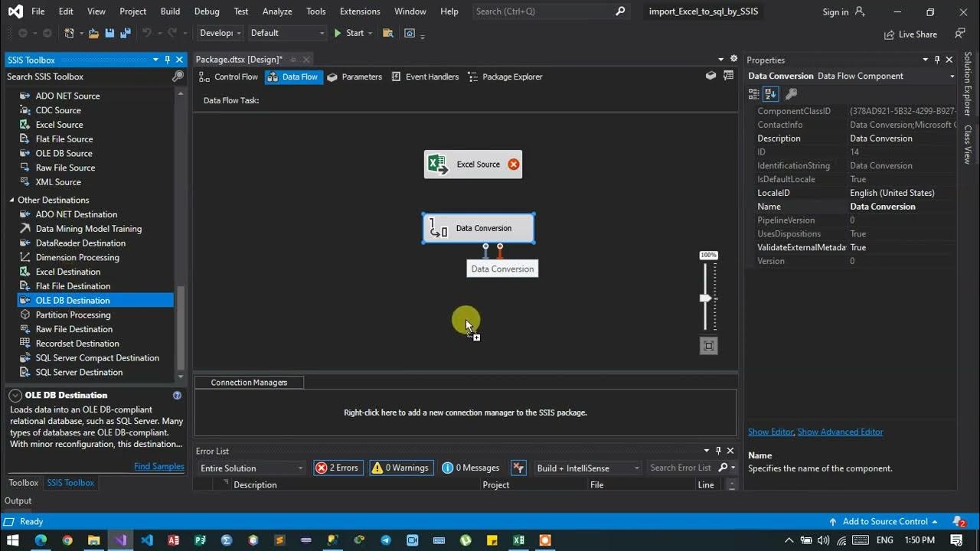
Task: Switch to the Event Handlers tab
Action: (x=425, y=77)
